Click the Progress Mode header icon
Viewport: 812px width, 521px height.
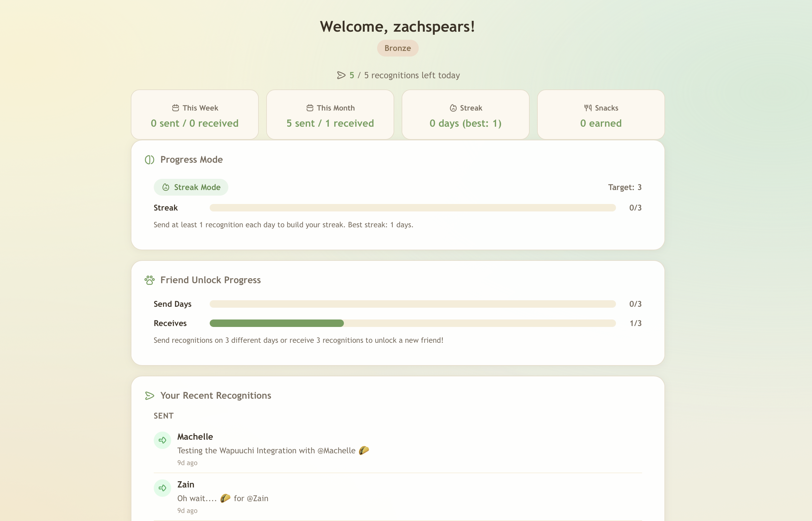point(149,160)
